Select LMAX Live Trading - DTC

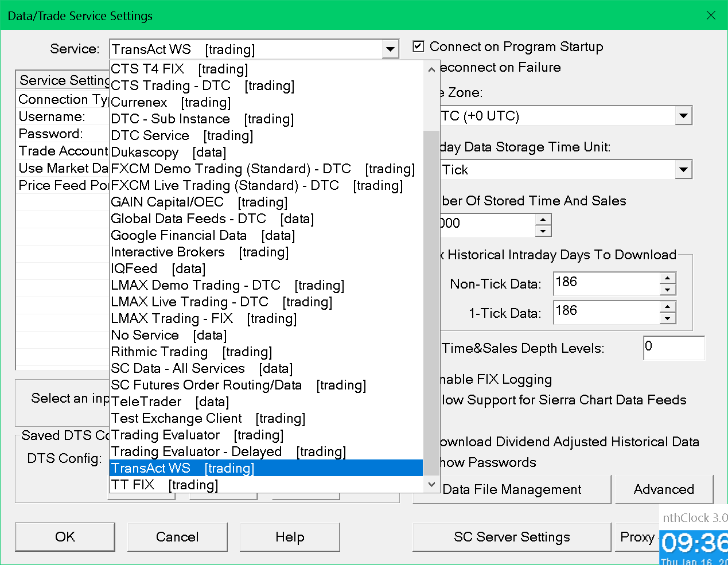click(x=266, y=302)
